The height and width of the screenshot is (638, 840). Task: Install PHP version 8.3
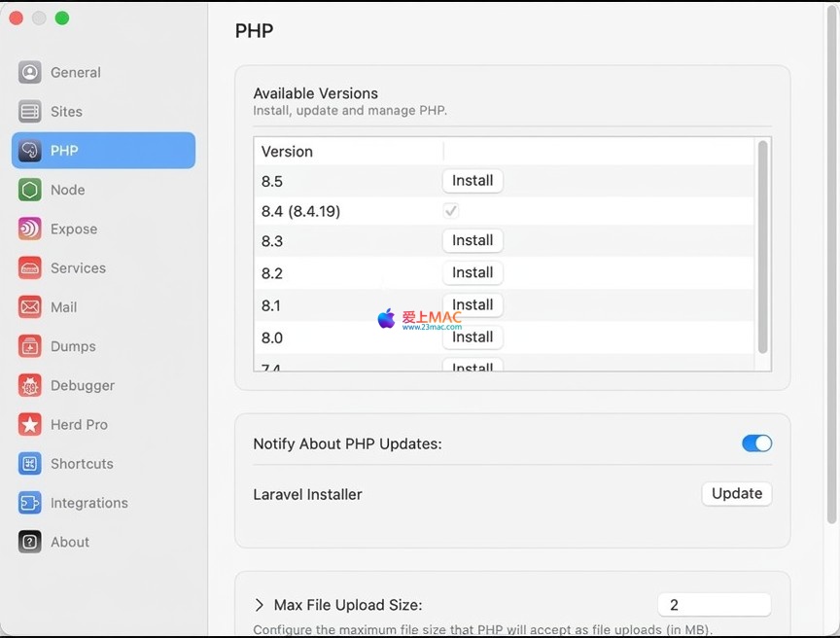(x=472, y=240)
